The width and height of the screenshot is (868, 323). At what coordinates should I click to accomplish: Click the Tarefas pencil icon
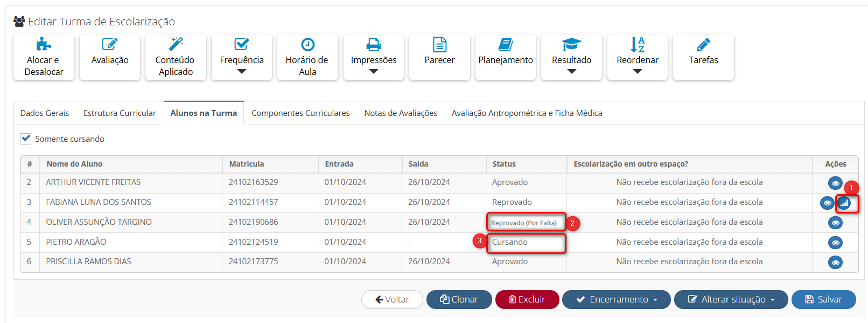[x=703, y=45]
